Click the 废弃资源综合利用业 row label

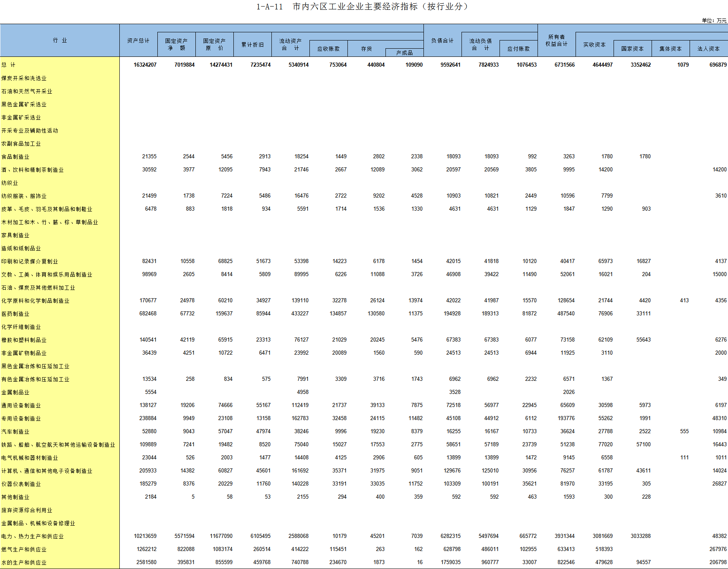click(x=27, y=510)
